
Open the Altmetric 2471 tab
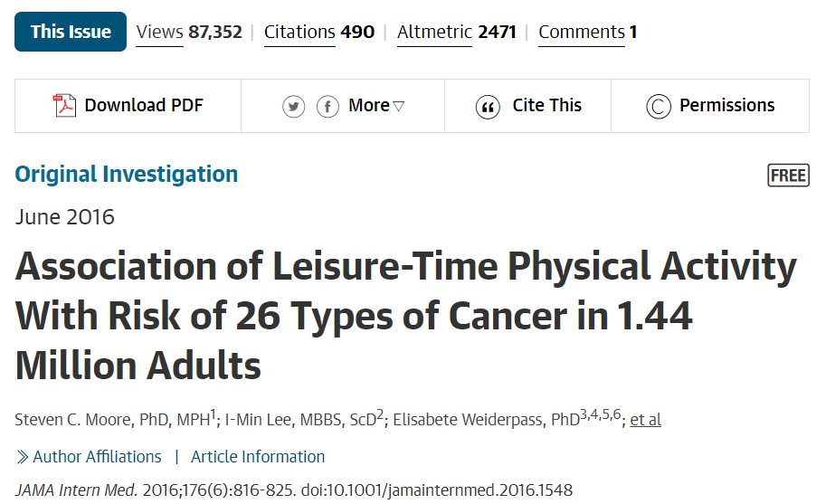click(x=456, y=33)
